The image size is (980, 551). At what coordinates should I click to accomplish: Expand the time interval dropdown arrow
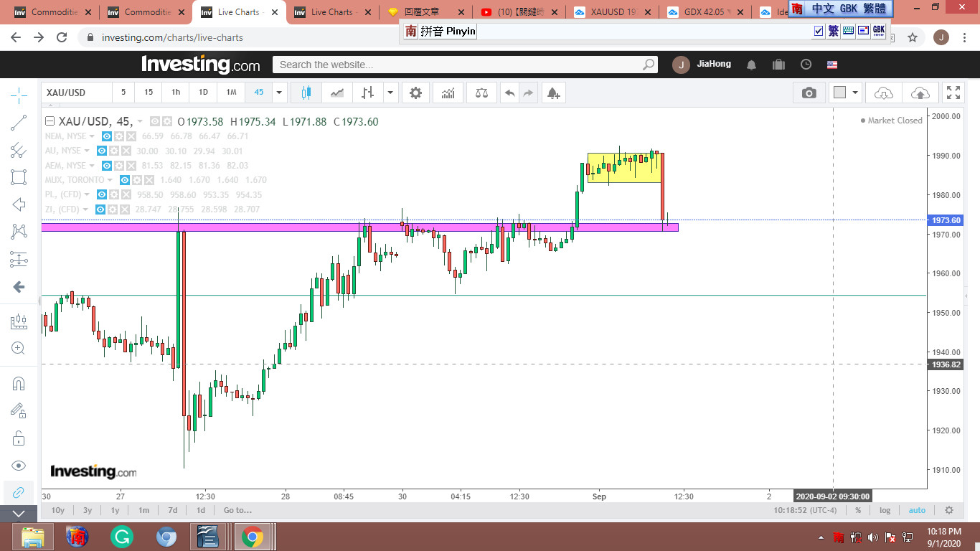tap(279, 93)
